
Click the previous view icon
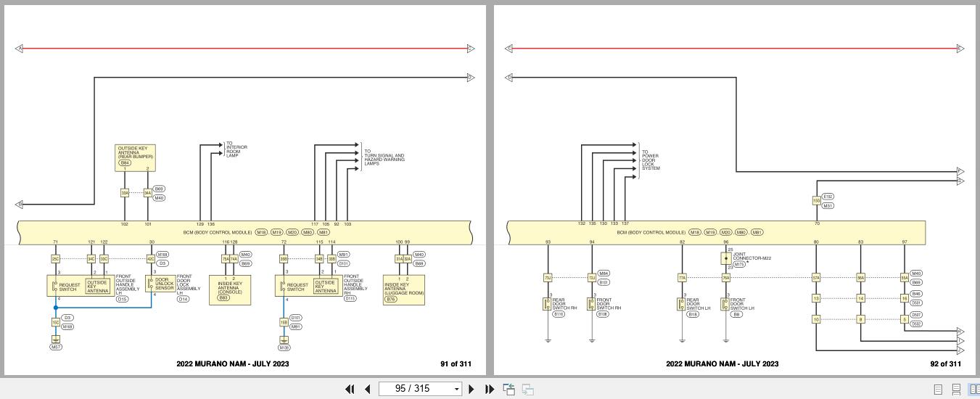[x=509, y=389]
